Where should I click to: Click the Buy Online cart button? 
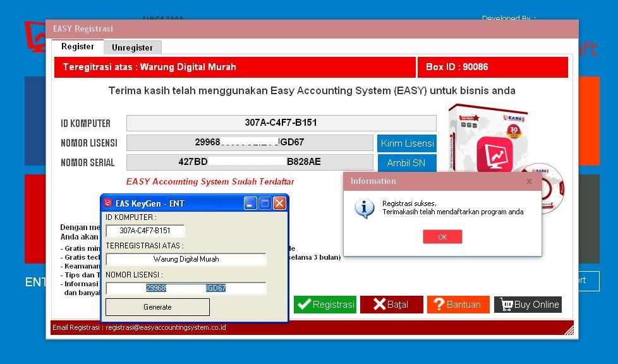click(528, 305)
